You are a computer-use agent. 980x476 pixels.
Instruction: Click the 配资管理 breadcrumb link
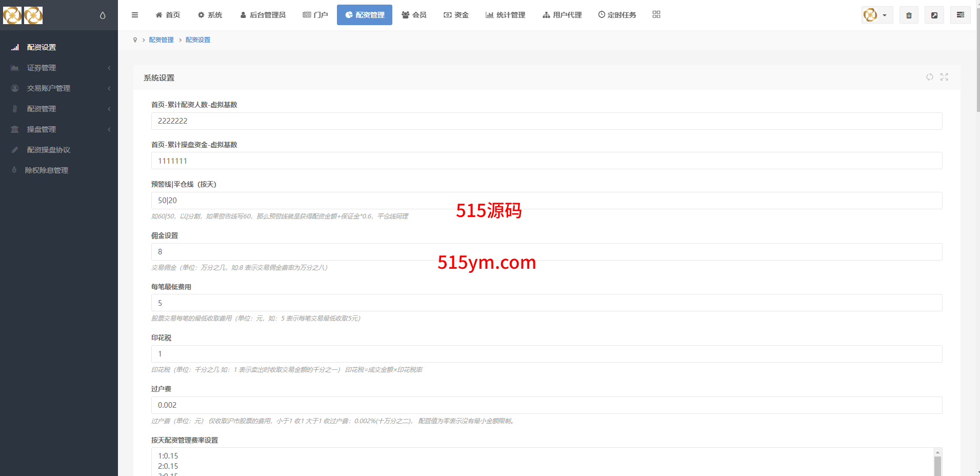161,40
